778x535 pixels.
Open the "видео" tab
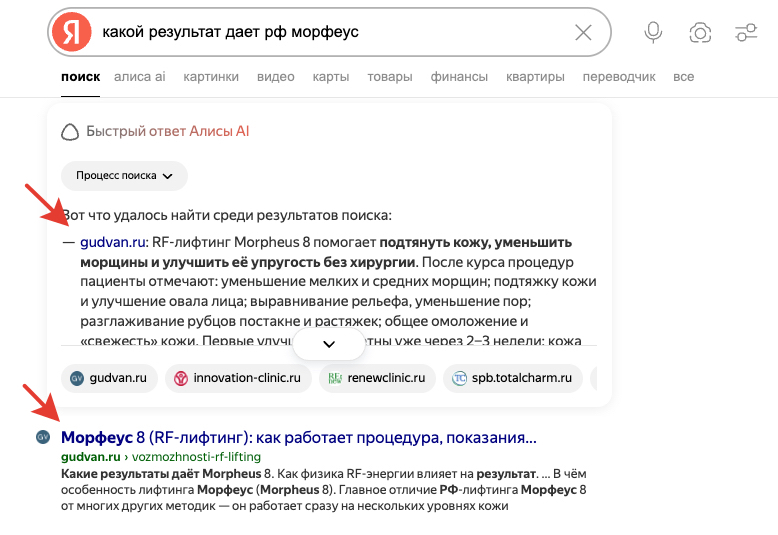coord(275,77)
